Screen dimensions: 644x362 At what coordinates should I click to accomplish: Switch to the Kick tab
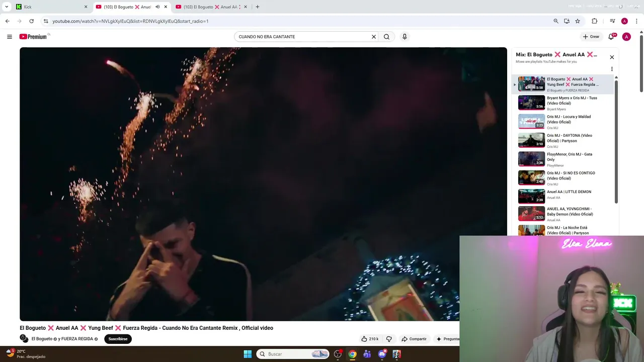click(x=51, y=7)
